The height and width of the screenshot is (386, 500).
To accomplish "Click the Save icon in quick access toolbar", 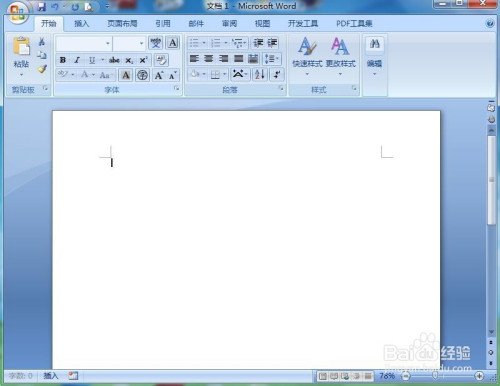I will click(x=41, y=6).
